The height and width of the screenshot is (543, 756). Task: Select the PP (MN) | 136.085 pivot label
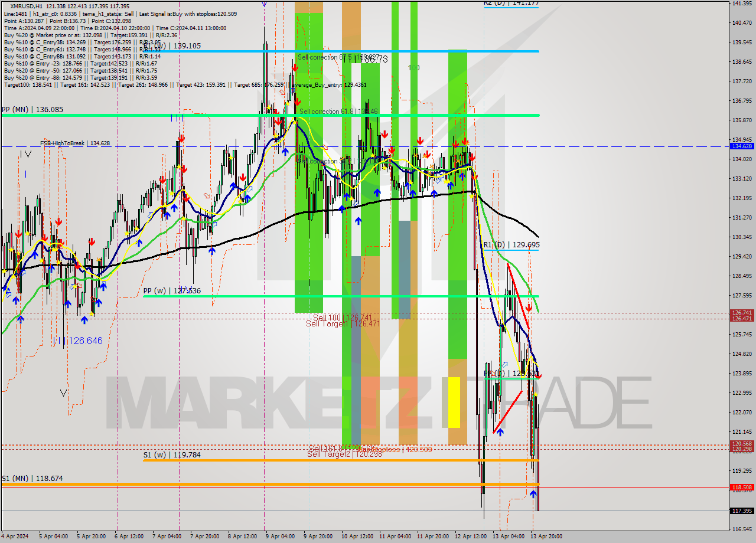(32, 110)
